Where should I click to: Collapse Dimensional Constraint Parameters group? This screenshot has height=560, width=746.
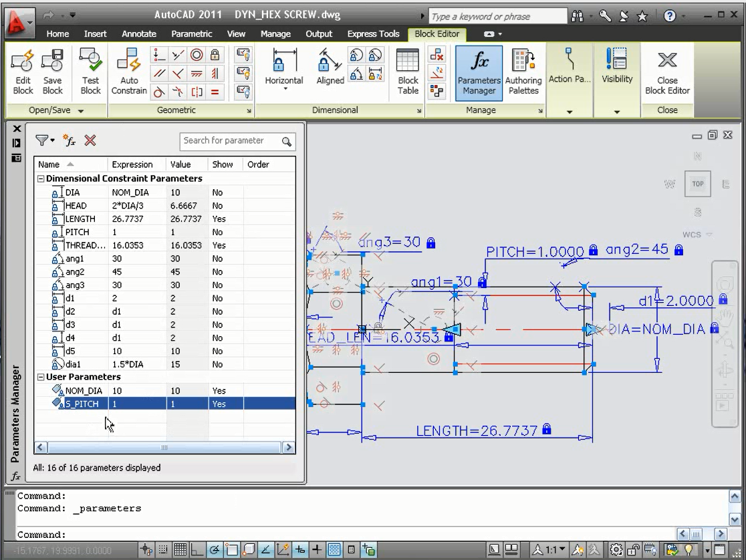pos(41,179)
